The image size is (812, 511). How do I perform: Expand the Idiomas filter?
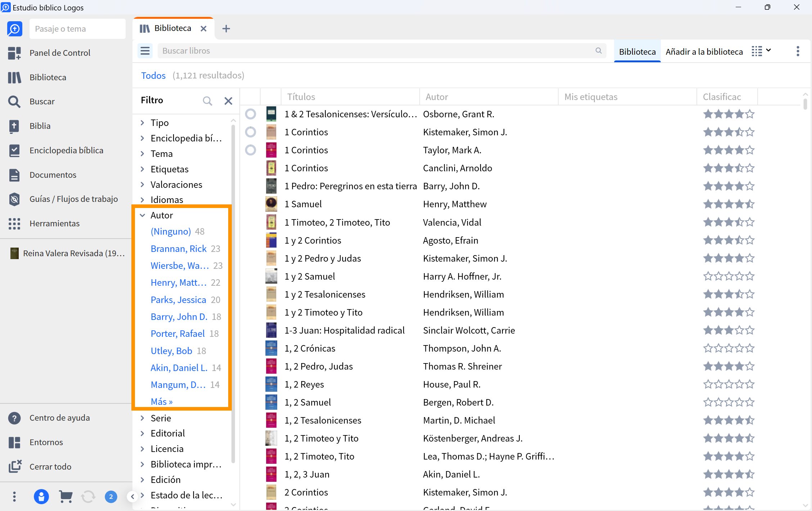pos(143,200)
